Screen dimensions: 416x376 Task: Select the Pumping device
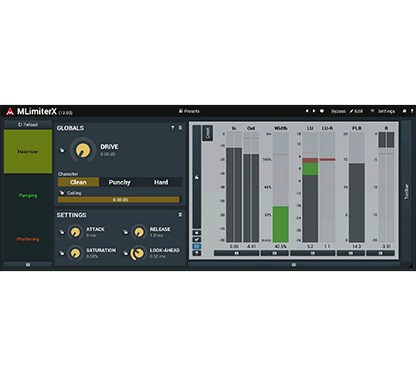pos(28,195)
